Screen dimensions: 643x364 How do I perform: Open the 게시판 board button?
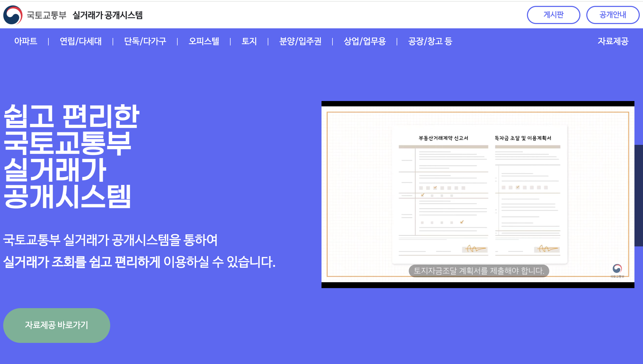(x=553, y=15)
